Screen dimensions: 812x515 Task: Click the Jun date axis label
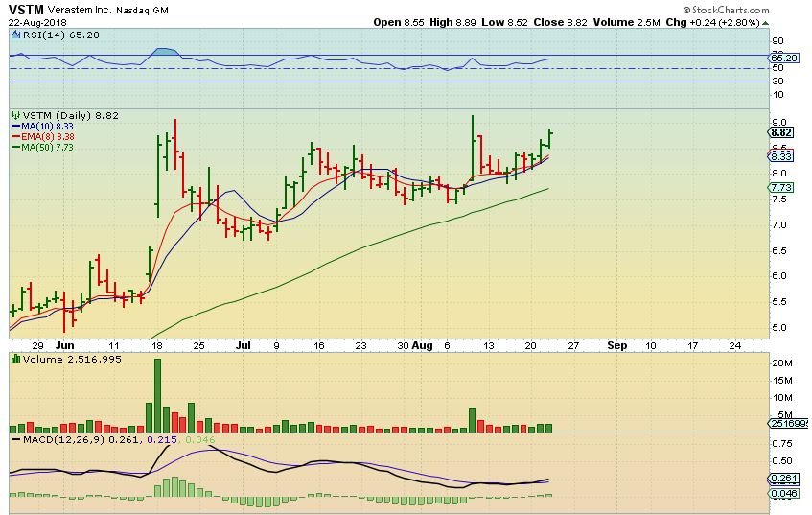tap(65, 345)
